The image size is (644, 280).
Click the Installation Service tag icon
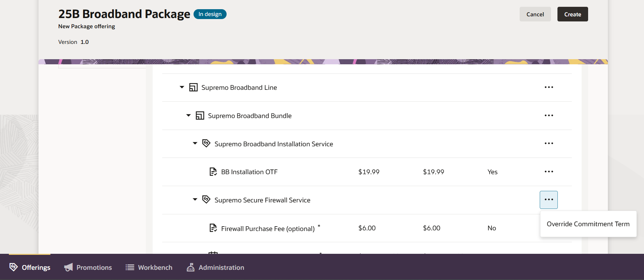point(206,143)
